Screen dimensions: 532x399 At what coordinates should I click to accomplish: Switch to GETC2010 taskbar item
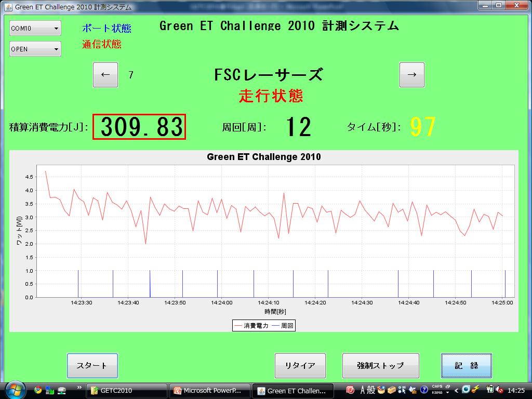pos(126,391)
